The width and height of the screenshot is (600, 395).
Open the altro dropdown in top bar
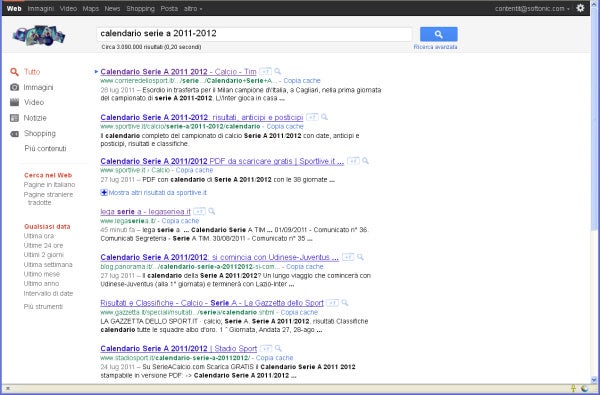193,8
